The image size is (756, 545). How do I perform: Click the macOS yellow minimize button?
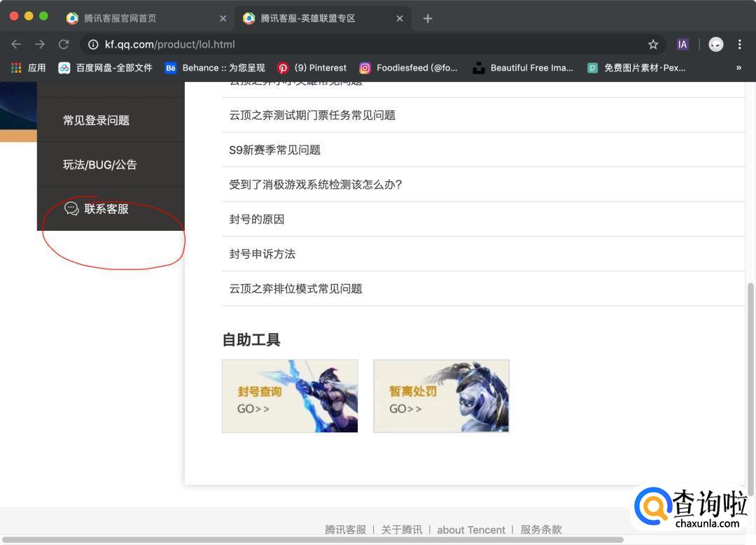[29, 16]
